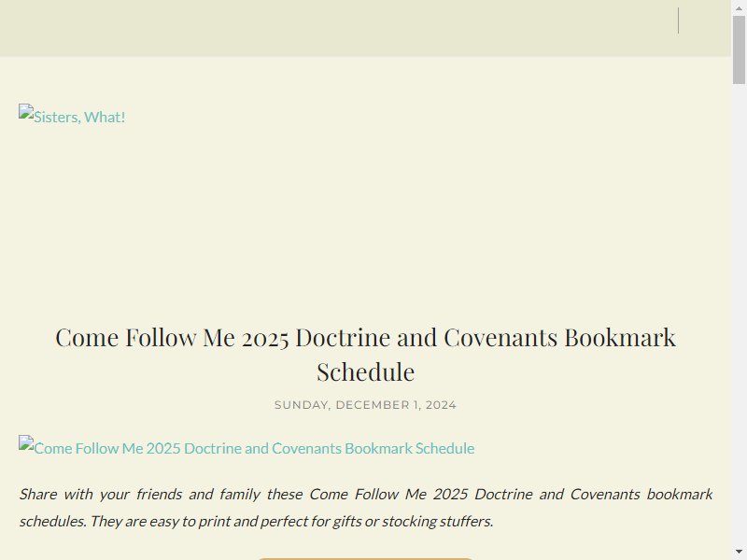The image size is (747, 560).
Task: Click the scrollbar track below the thumb
Action: (739, 315)
